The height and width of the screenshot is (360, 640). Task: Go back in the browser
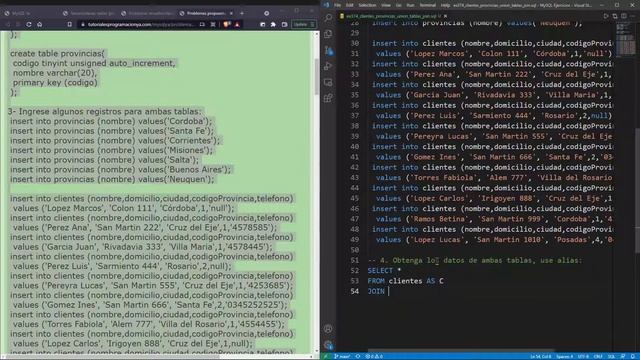click(7, 24)
